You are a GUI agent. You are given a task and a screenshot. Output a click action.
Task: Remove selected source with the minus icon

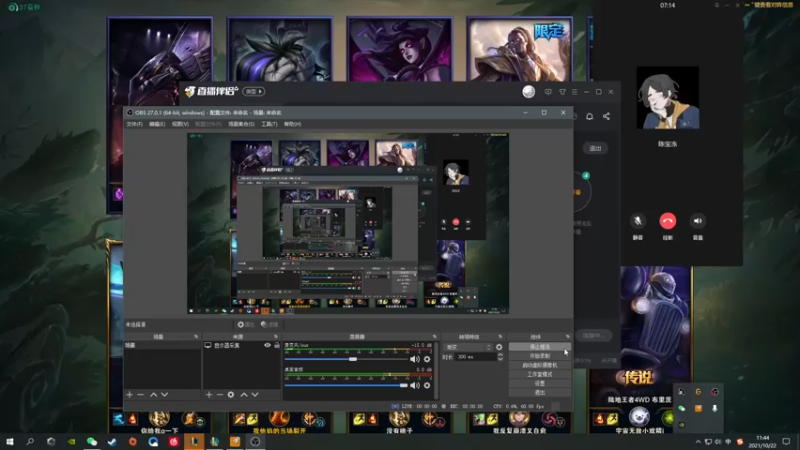[220, 394]
